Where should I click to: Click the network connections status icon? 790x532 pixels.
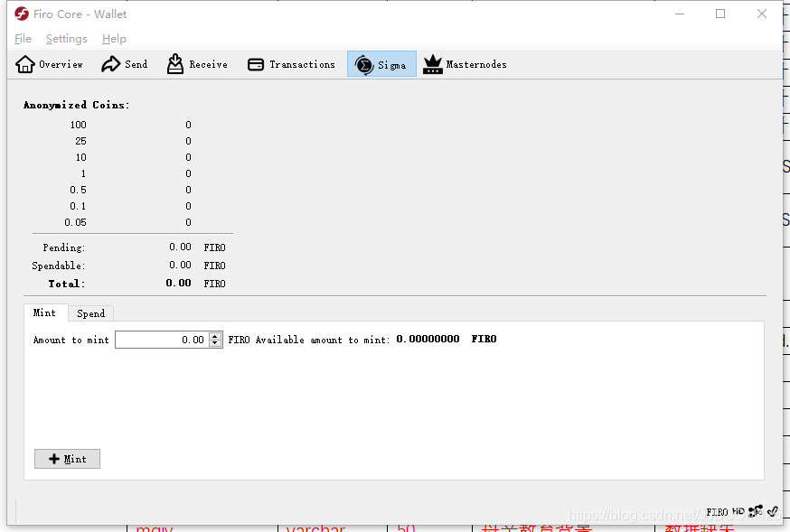pyautogui.click(x=756, y=511)
